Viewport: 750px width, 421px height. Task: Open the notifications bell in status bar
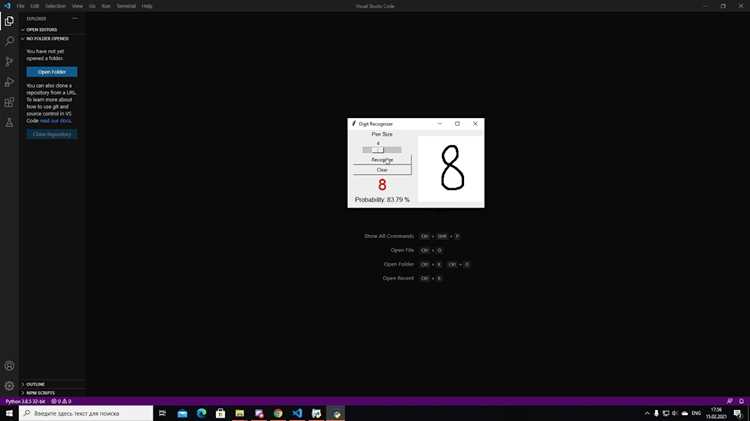tap(741, 401)
